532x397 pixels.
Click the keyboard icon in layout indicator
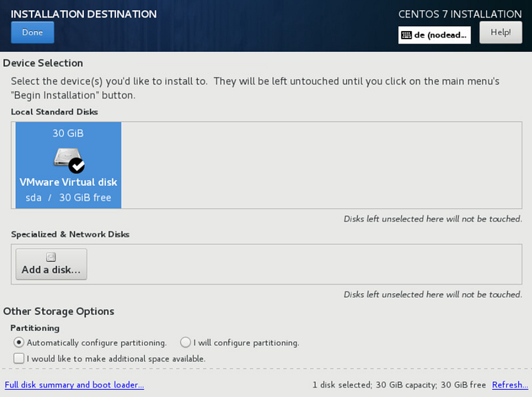coord(406,35)
